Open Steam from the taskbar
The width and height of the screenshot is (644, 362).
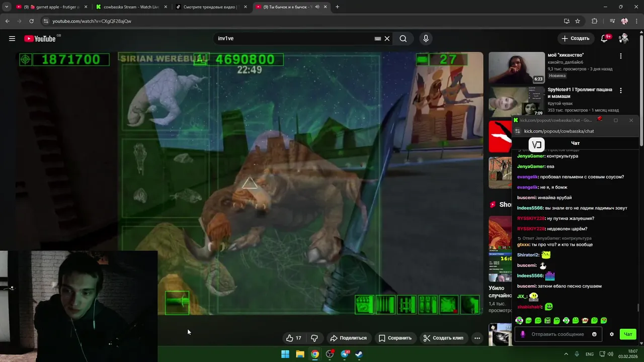pos(359,354)
